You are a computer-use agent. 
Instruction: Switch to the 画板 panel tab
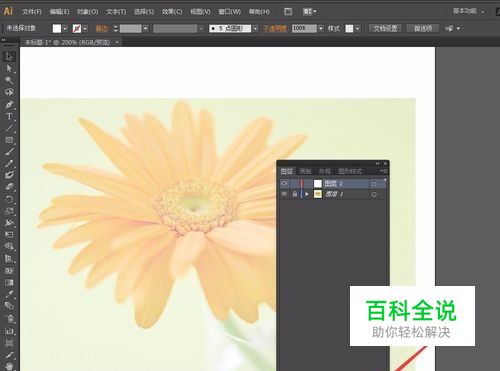[x=306, y=171]
